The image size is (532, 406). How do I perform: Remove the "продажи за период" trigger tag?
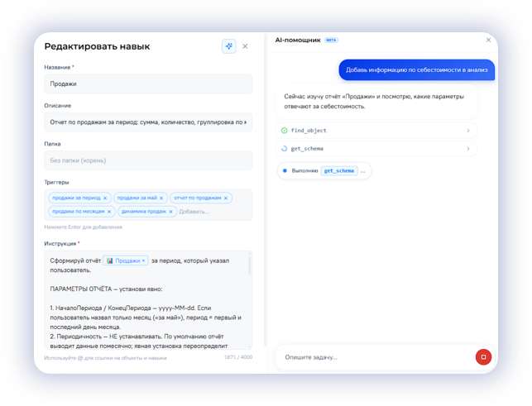click(x=105, y=198)
